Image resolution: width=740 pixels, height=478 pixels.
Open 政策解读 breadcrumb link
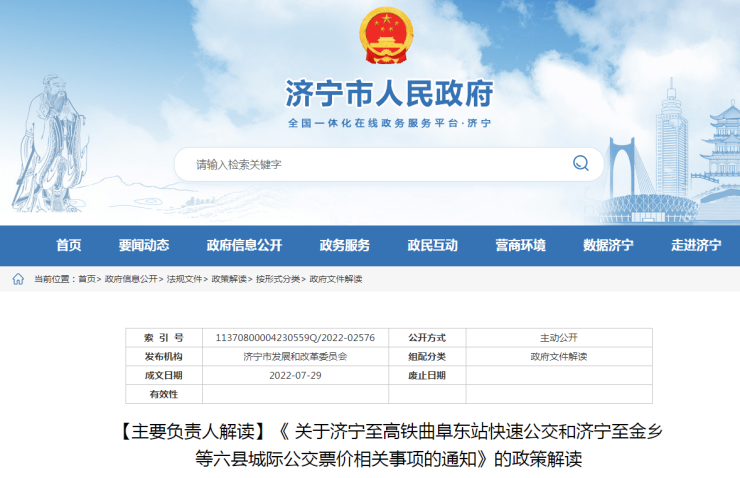pos(228,279)
